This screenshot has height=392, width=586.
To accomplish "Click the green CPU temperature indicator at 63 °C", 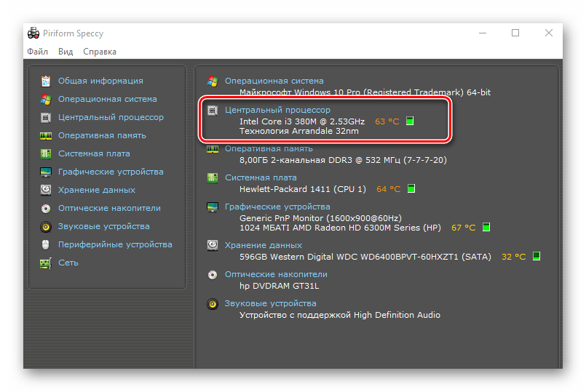I will pyautogui.click(x=410, y=121).
